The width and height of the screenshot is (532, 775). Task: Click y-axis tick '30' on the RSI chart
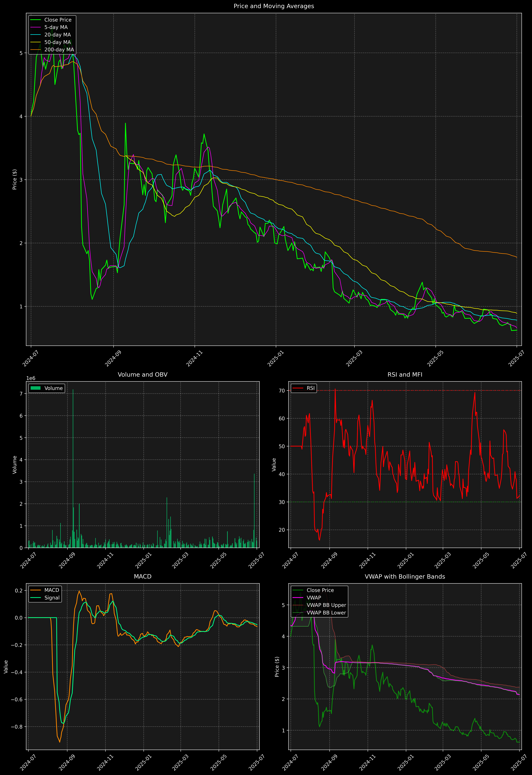click(282, 502)
